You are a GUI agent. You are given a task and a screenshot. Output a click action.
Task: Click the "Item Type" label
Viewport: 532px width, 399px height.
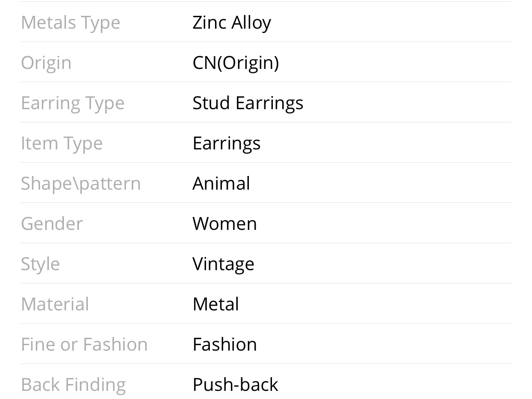coord(62,143)
